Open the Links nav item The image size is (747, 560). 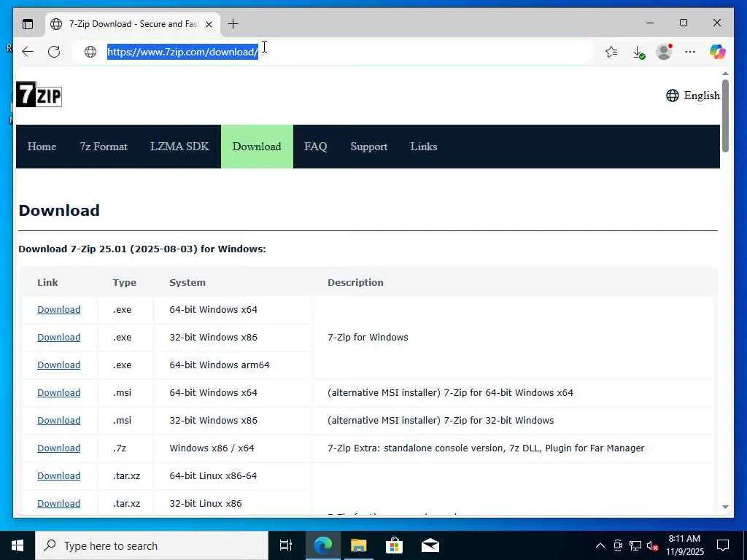click(424, 147)
